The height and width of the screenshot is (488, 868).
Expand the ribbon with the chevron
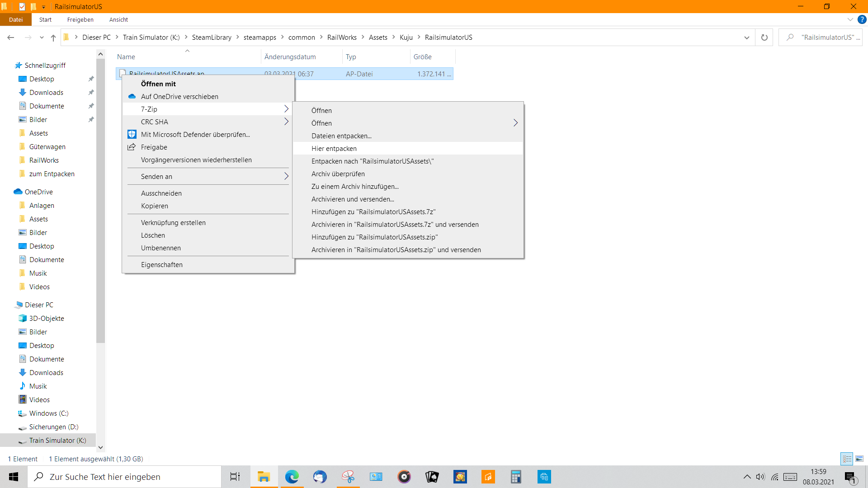850,19
